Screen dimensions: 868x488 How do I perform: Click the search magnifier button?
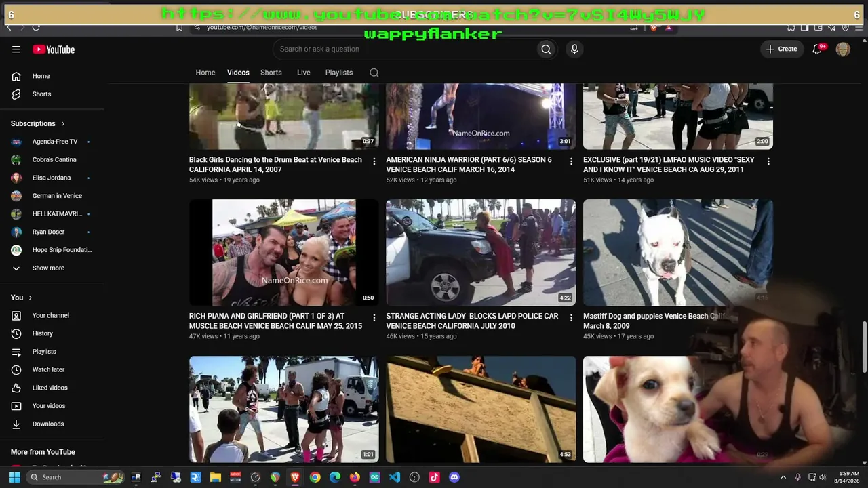(546, 49)
